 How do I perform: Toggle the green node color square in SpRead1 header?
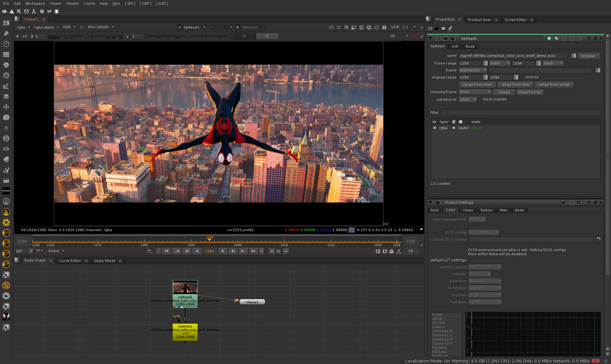point(549,38)
